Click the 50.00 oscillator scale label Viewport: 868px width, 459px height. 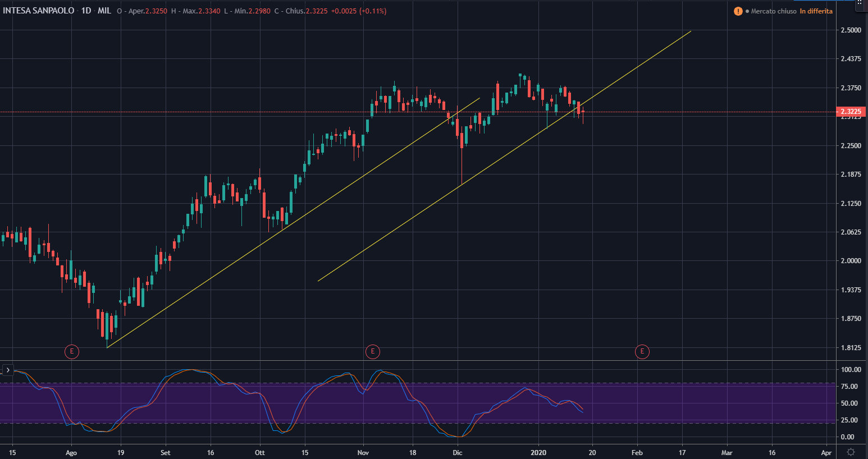[851, 403]
